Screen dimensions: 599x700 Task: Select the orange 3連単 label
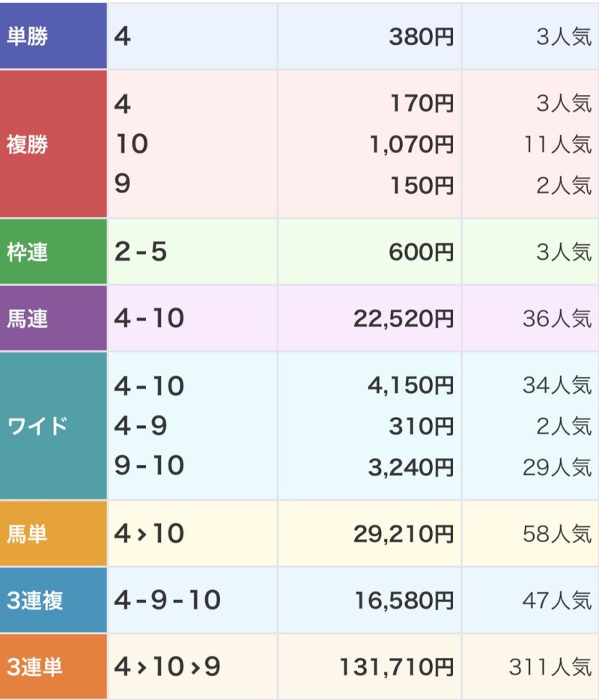point(52,666)
